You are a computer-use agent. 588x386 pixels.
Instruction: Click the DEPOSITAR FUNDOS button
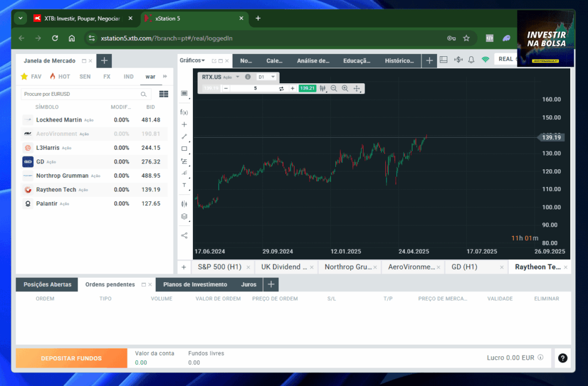(x=71, y=358)
